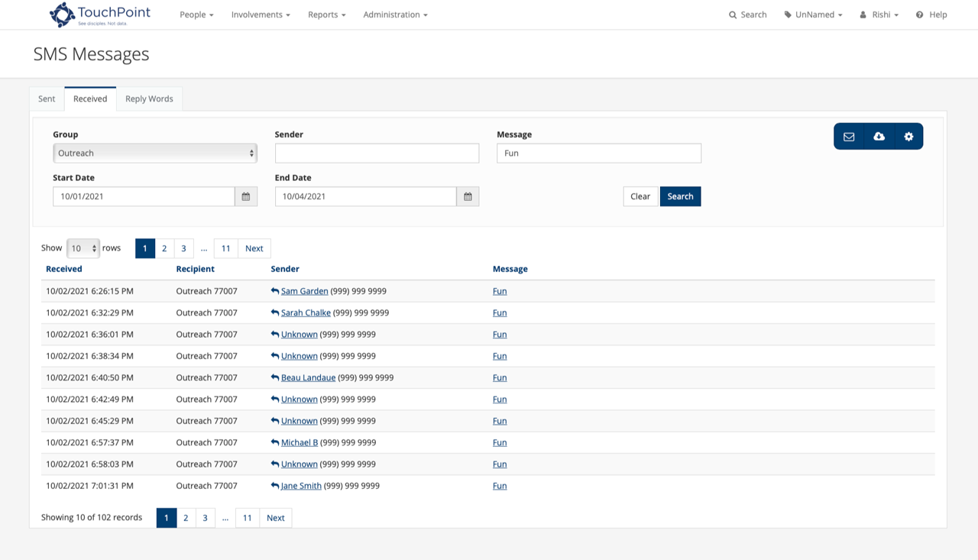Click reply arrow in the 6:58:03 PM row
The image size is (978, 560).
(x=275, y=465)
